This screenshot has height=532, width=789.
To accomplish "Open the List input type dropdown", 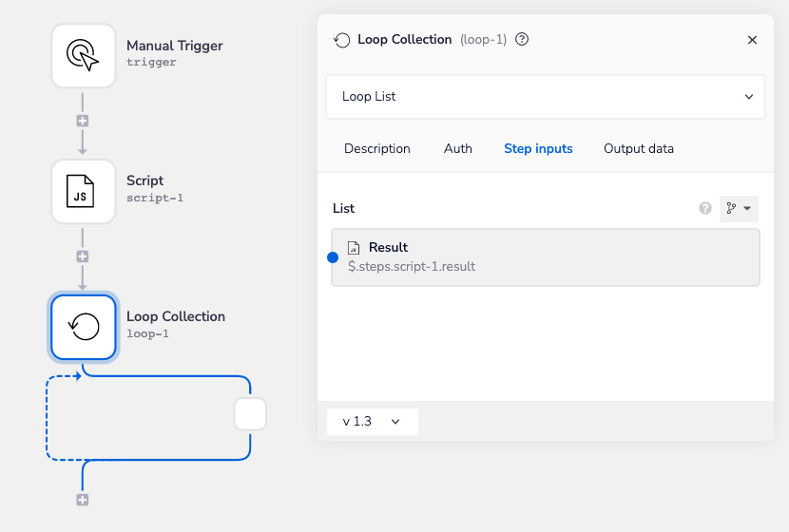I will [739, 208].
